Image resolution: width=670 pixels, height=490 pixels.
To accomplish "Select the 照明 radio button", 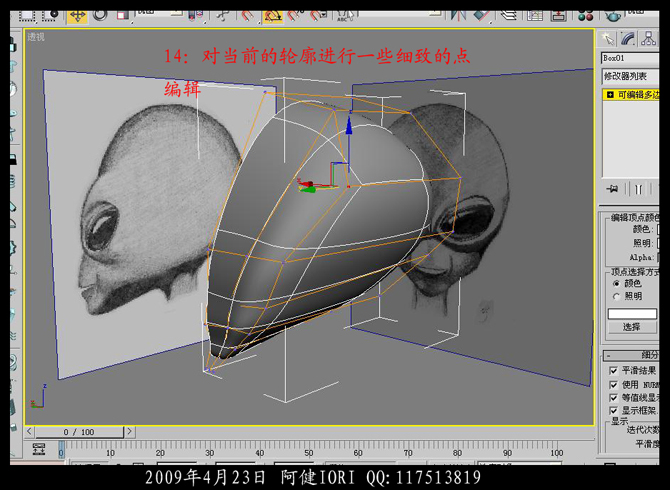I will pyautogui.click(x=615, y=296).
